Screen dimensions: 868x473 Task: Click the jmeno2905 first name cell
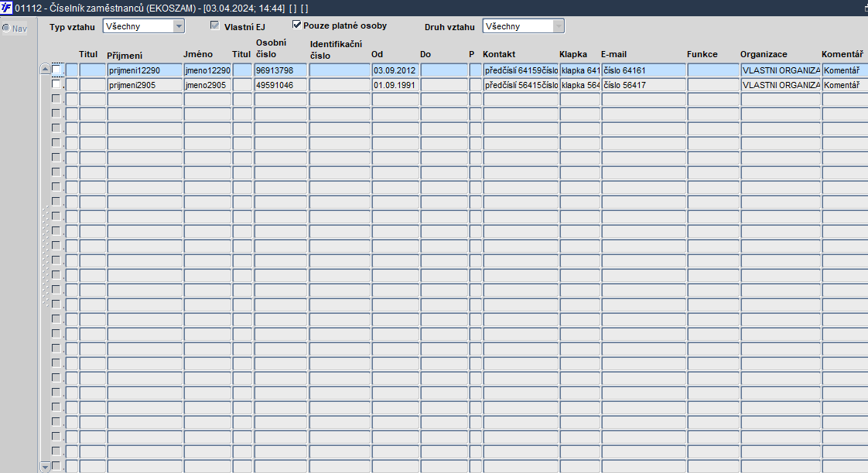[207, 85]
